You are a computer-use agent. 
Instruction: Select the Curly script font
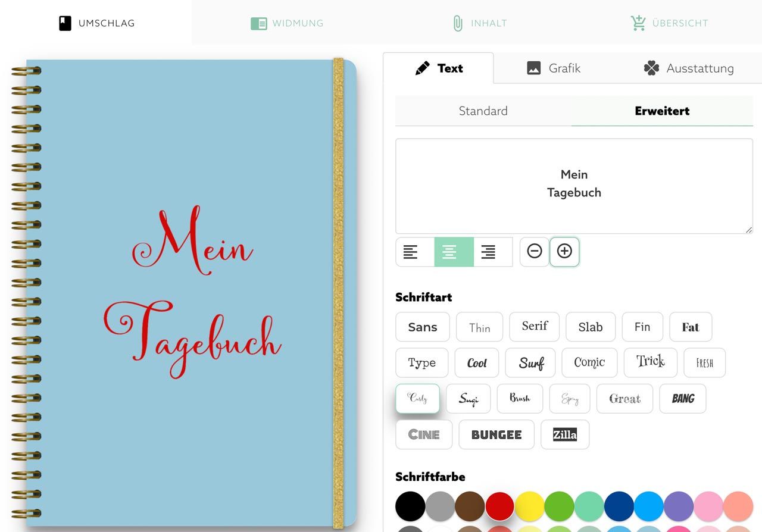point(418,398)
